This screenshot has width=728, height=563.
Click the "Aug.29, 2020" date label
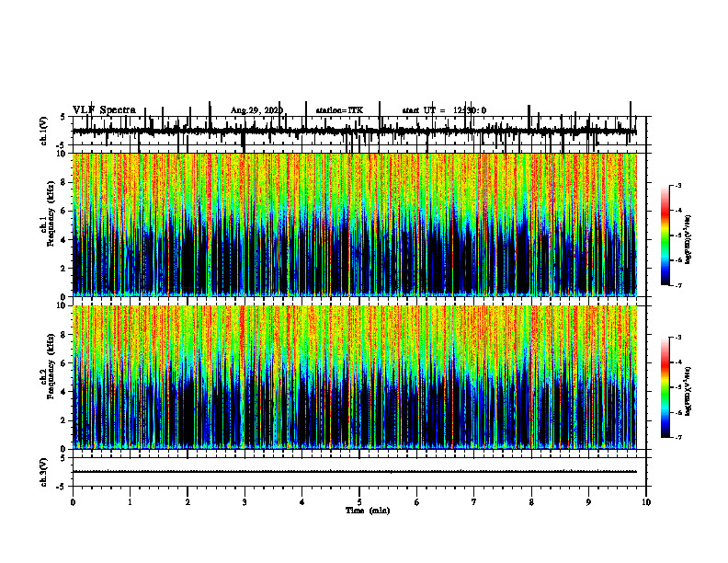coord(256,110)
